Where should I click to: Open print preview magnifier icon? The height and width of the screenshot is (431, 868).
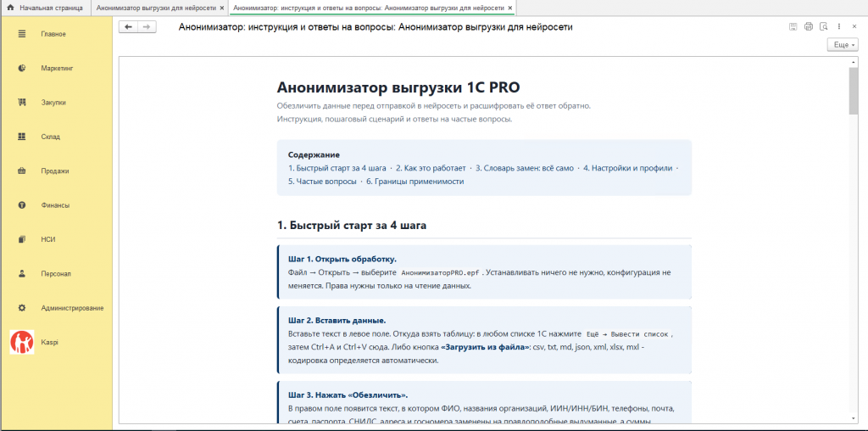tap(824, 26)
